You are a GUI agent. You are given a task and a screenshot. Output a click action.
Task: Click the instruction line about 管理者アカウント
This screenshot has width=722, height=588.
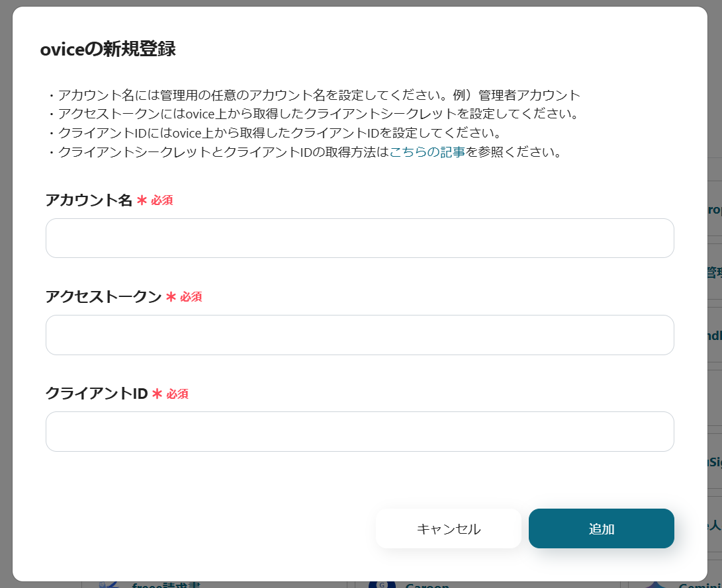313,95
